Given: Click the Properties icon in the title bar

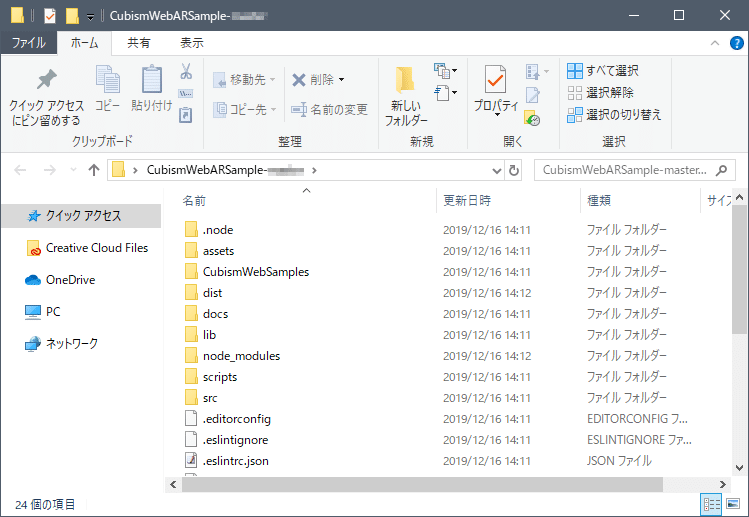Looking at the screenshot, I should (x=50, y=16).
